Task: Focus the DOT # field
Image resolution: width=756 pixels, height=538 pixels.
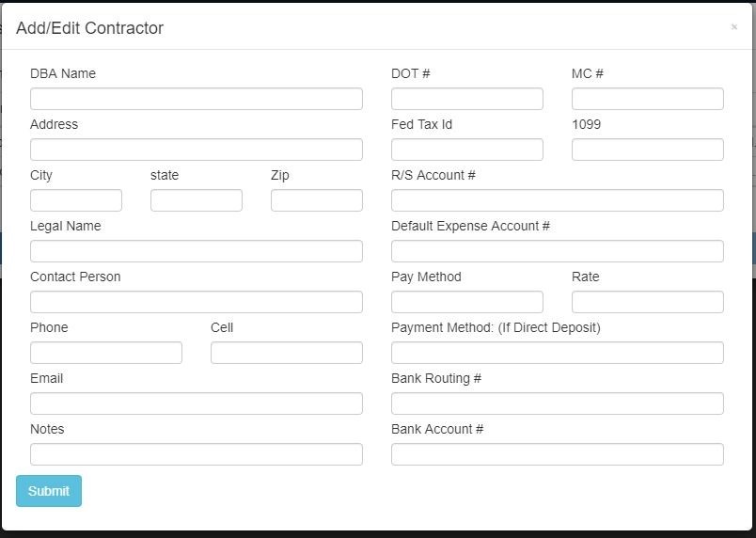Action: (x=467, y=99)
